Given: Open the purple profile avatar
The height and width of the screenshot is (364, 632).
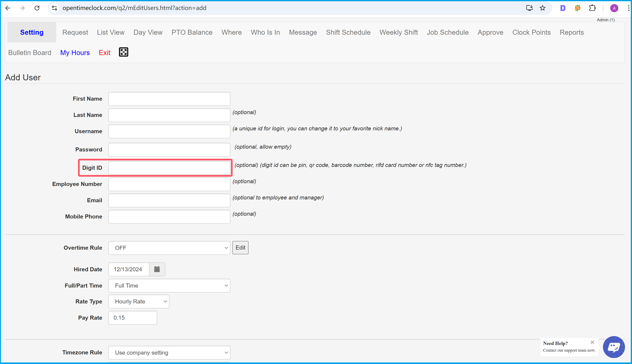Looking at the screenshot, I should (x=614, y=8).
